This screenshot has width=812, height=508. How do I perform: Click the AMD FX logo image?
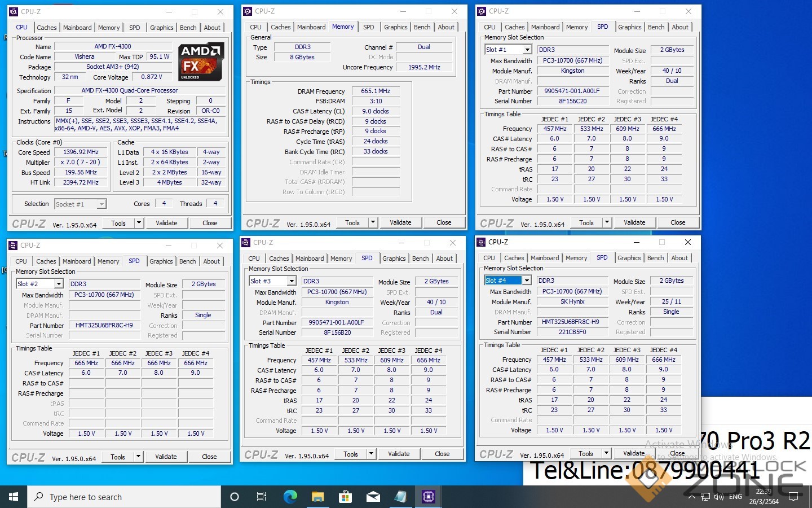201,62
